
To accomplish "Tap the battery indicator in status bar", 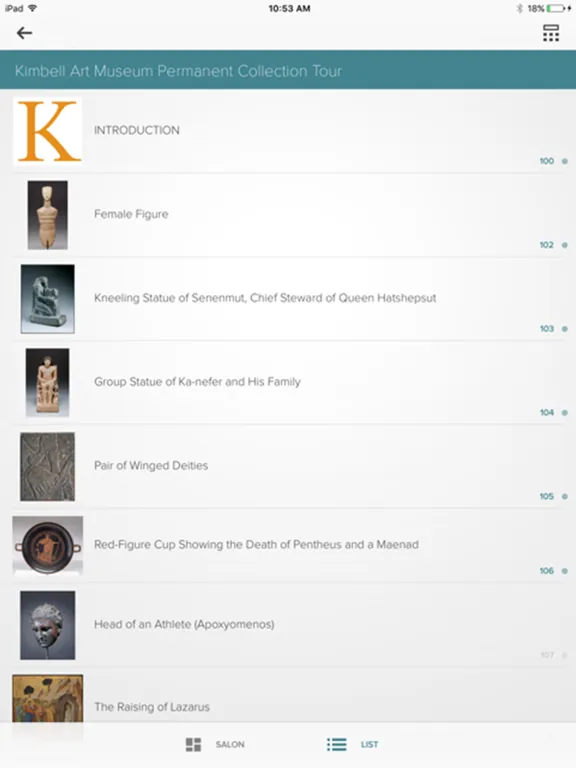I will 557,8.
